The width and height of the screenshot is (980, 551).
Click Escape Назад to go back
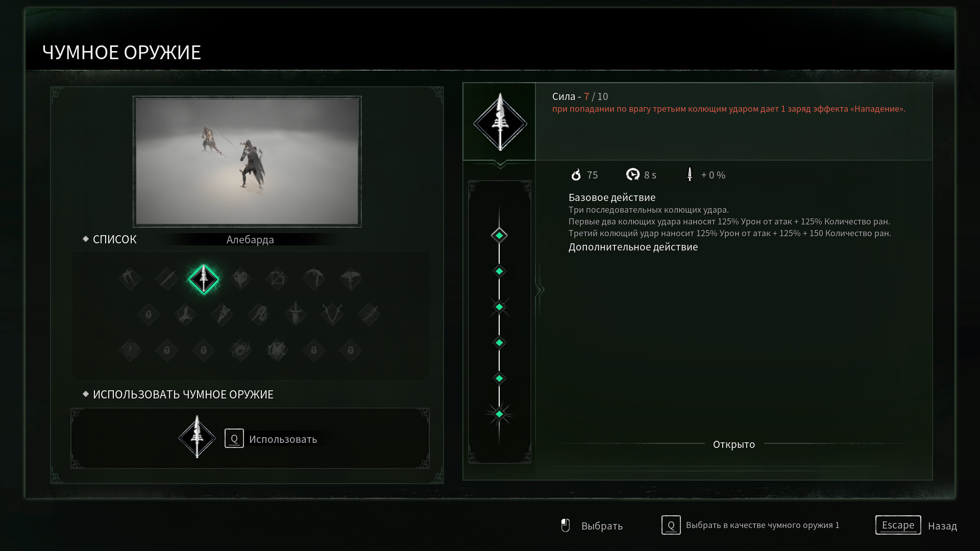click(916, 525)
